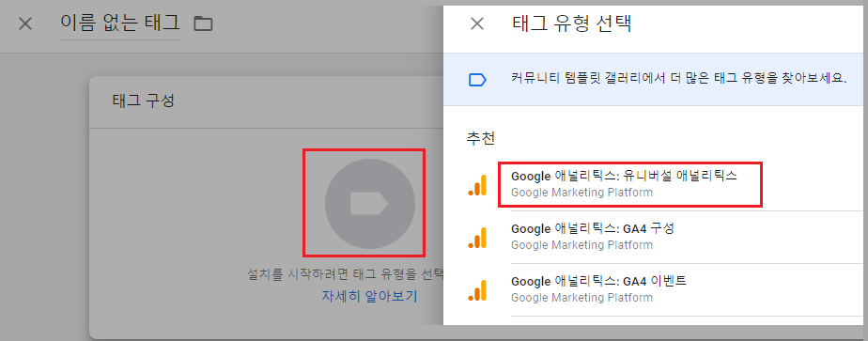Click the community template gallery tag icon
Viewport: 868px width, 341px height.
click(476, 80)
